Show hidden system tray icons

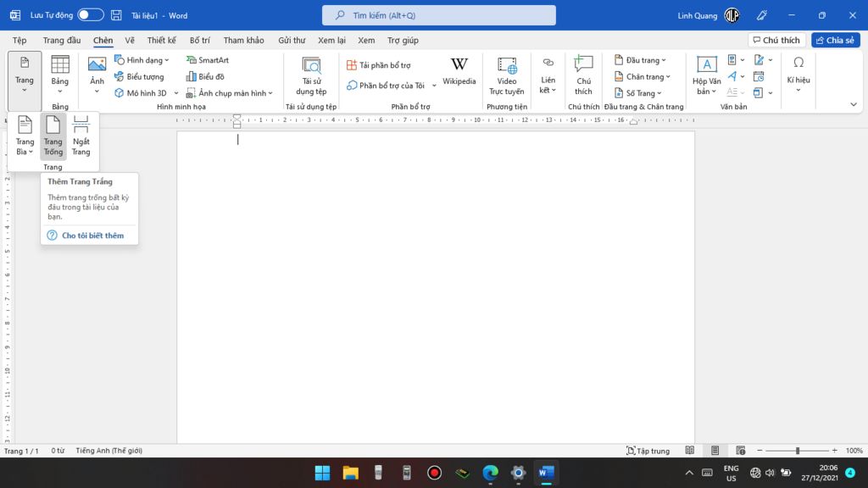pyautogui.click(x=689, y=473)
